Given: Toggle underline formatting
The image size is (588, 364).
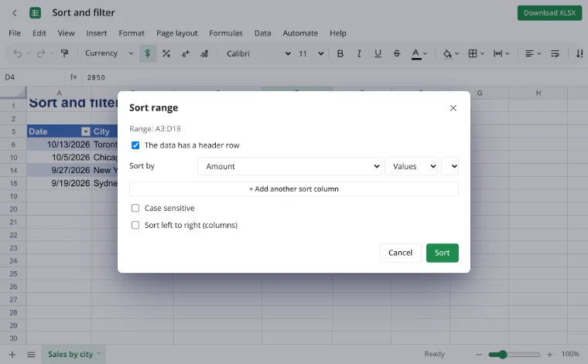Looking at the screenshot, I should [378, 53].
